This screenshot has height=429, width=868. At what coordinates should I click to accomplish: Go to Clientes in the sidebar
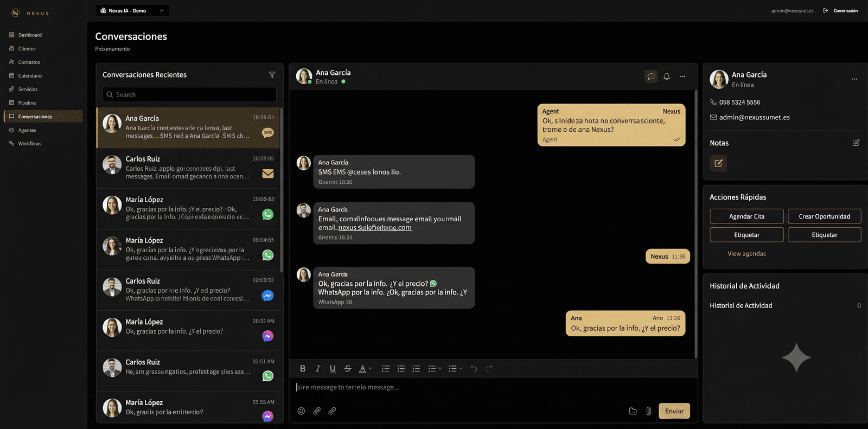point(27,48)
